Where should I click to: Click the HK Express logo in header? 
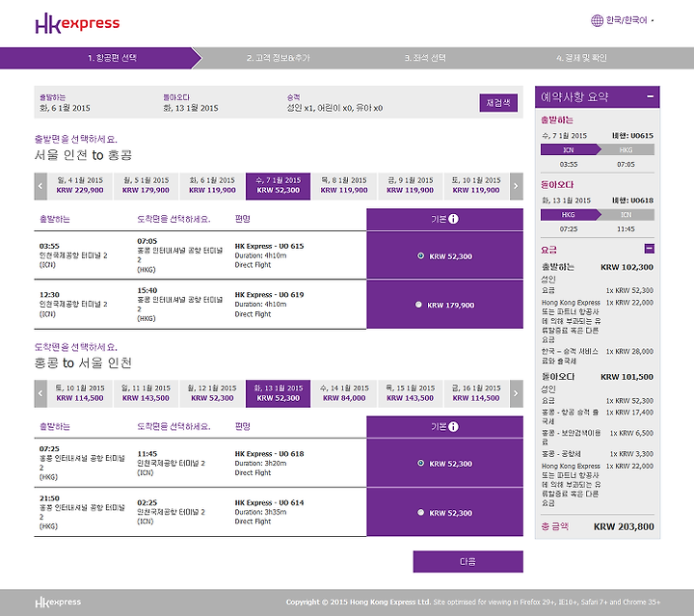click(77, 23)
